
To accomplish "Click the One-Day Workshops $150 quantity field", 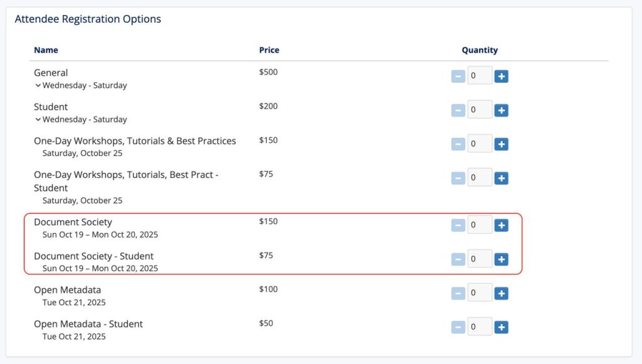I will click(480, 143).
